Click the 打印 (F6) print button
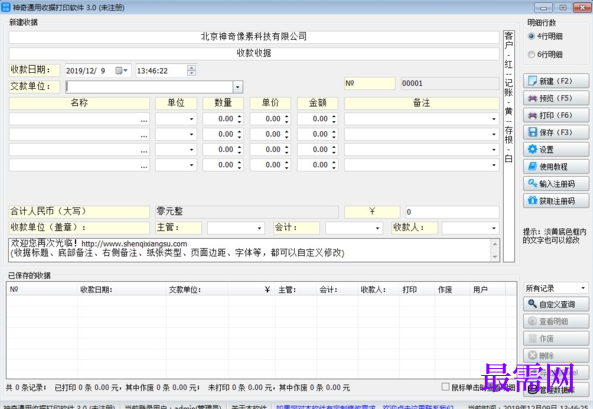 point(556,115)
